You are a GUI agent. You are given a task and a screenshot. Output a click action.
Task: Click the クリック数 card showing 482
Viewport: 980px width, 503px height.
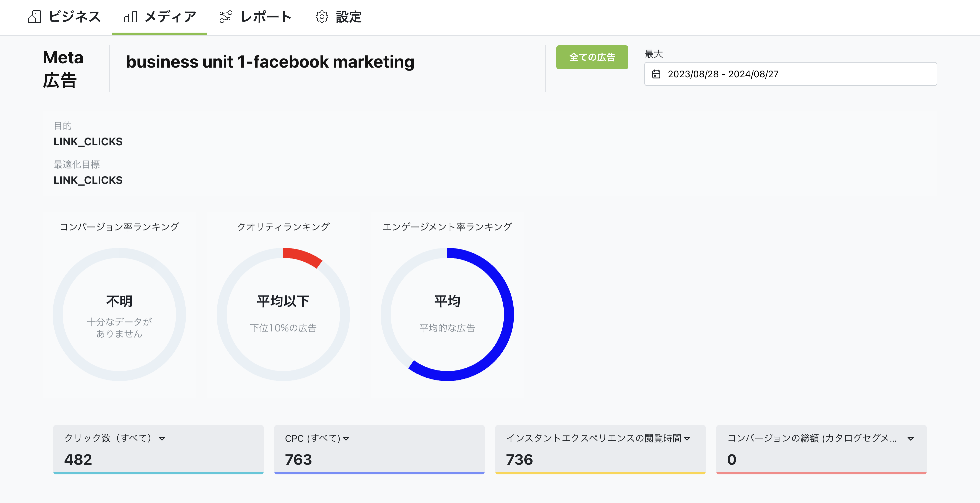coord(158,450)
